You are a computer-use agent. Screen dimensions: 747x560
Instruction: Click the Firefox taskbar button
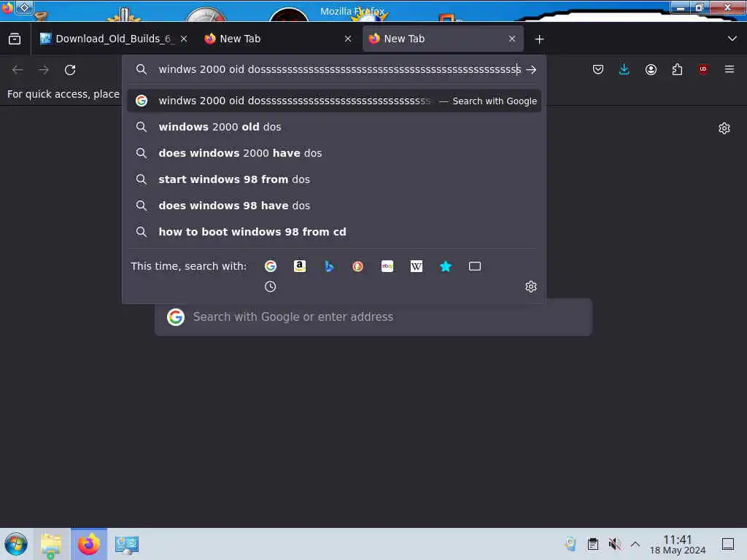click(89, 544)
